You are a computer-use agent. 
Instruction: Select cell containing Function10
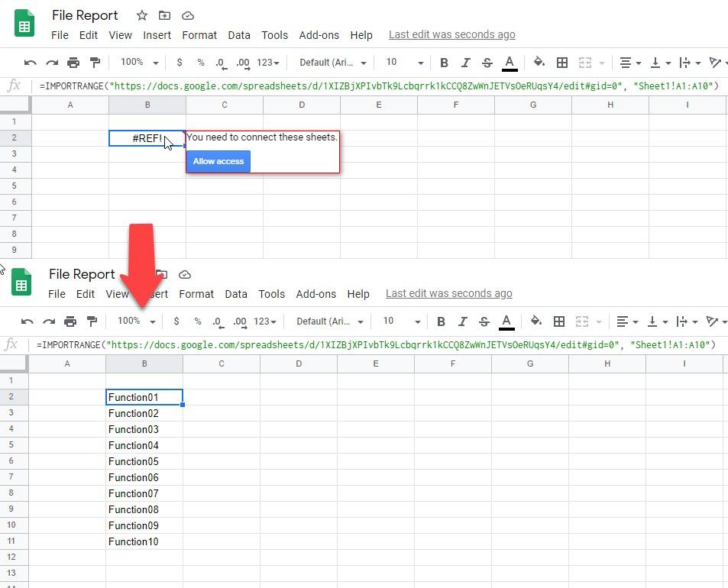(144, 541)
